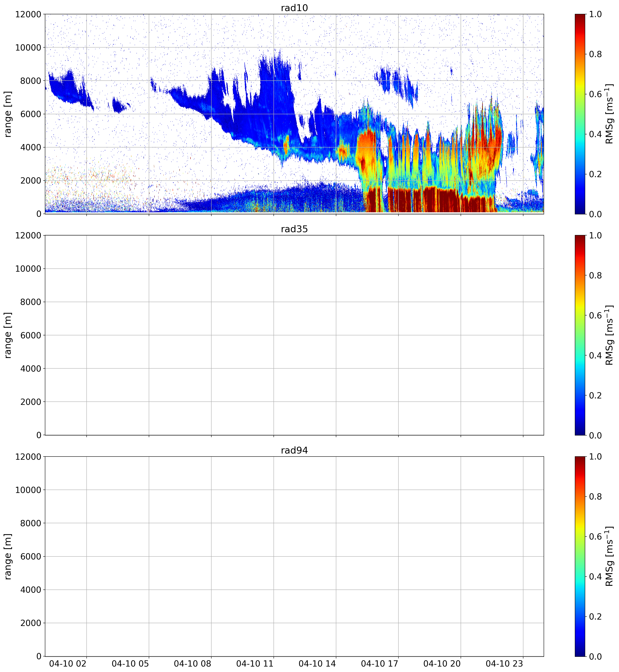Click the rad10 y-axis range label

(x=8, y=114)
